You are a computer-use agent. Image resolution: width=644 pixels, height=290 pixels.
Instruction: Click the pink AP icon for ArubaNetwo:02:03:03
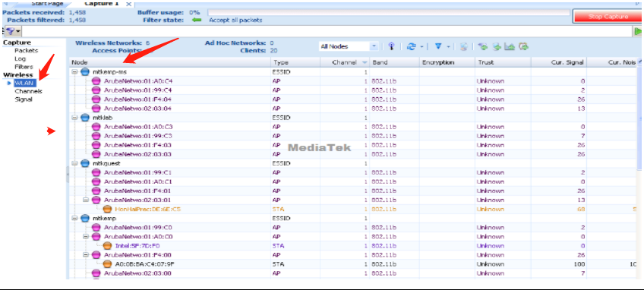coord(96,154)
